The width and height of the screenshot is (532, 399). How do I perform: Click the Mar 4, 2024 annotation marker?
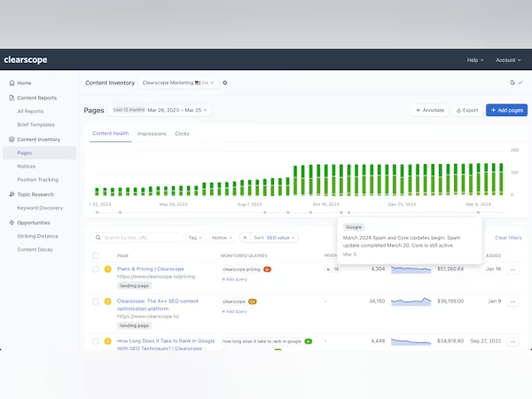tap(479, 212)
